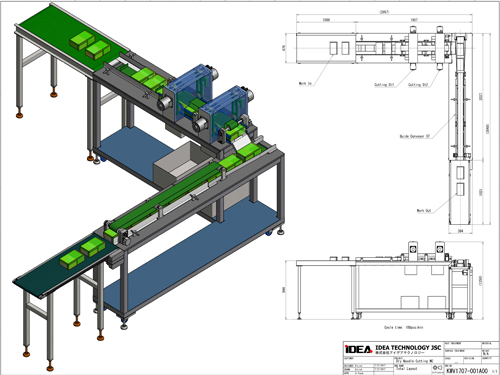Click the drawing number KMW1707-001A00
Image resolution: width=500 pixels, height=375 pixels.
coord(467,371)
